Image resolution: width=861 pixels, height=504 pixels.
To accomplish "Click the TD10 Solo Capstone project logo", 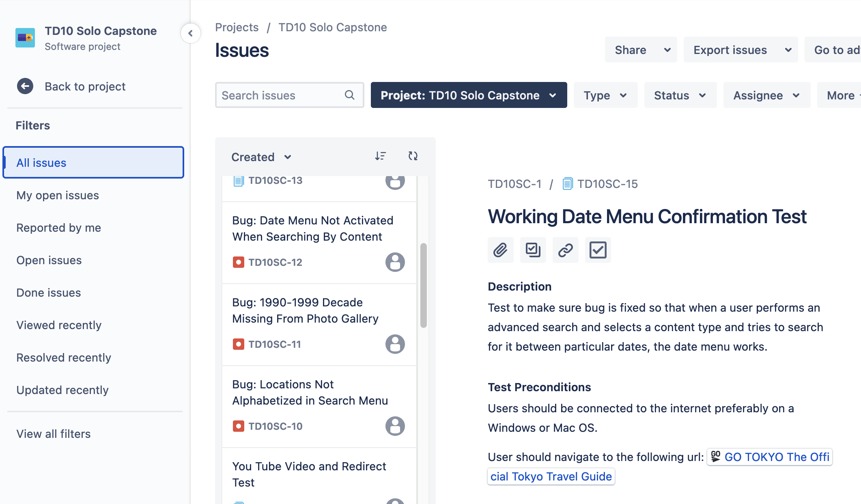I will [x=25, y=37].
